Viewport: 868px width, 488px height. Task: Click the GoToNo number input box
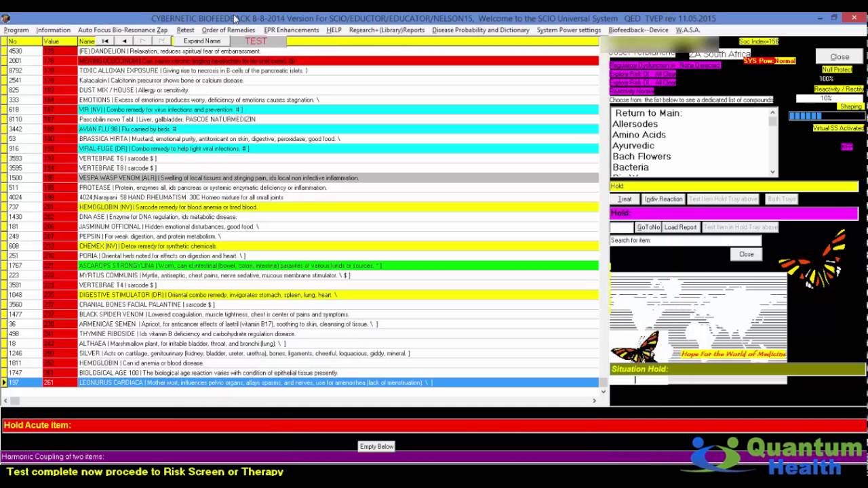coord(622,227)
